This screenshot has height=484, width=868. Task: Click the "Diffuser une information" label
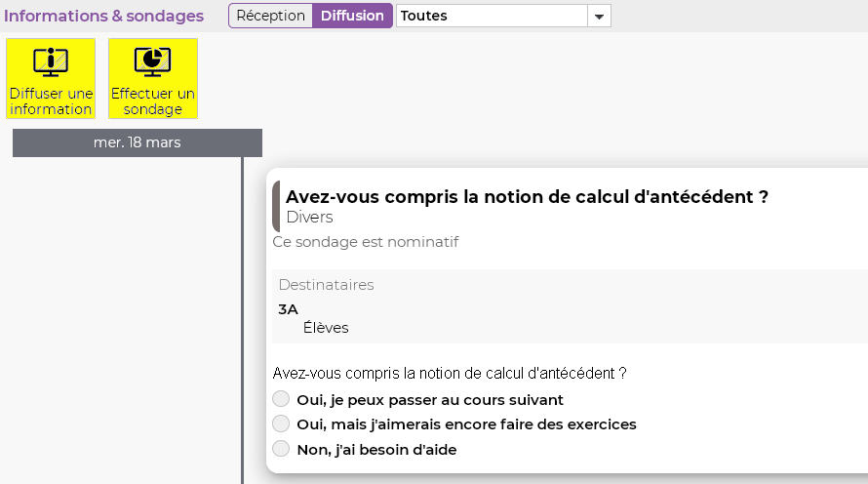51,101
